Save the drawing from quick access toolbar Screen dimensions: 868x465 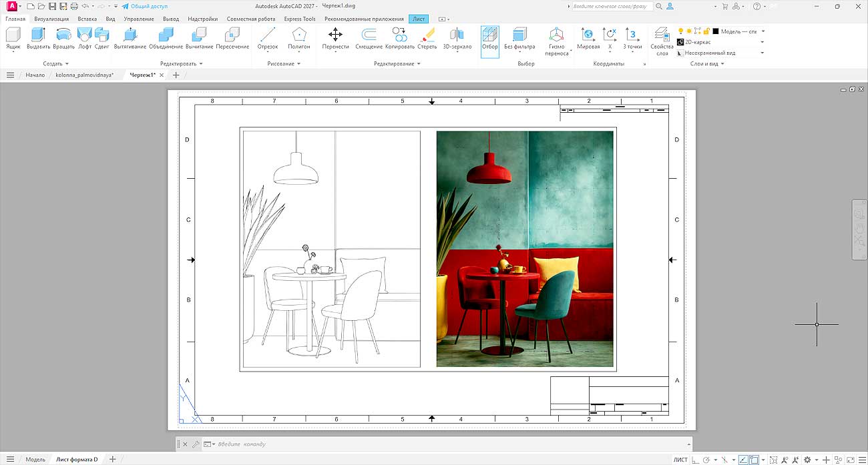pyautogui.click(x=52, y=6)
